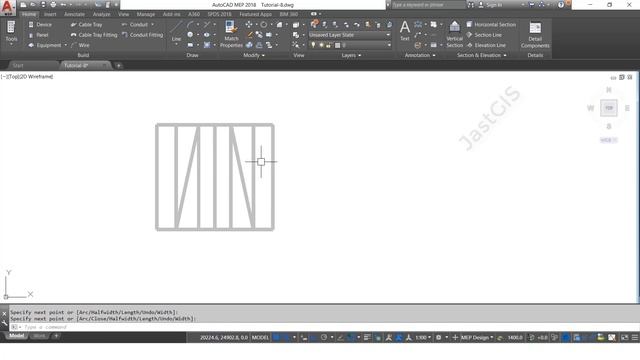Click the WCS label under ViewCube
The width and height of the screenshot is (640, 360).
tap(608, 140)
